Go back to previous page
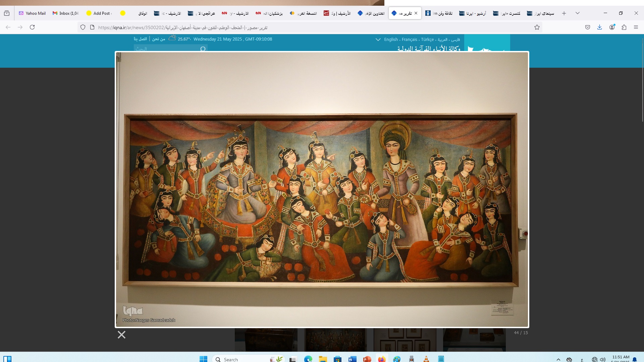Image resolution: width=644 pixels, height=362 pixels. click(8, 27)
